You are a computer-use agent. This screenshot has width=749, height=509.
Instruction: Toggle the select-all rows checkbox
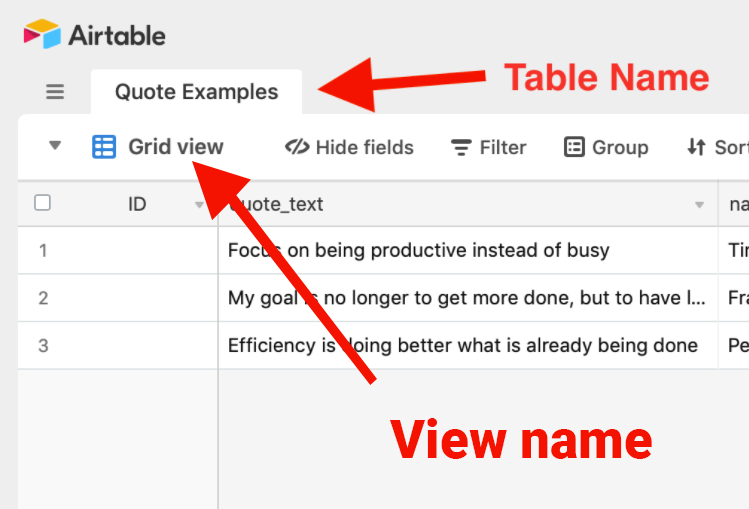click(42, 203)
